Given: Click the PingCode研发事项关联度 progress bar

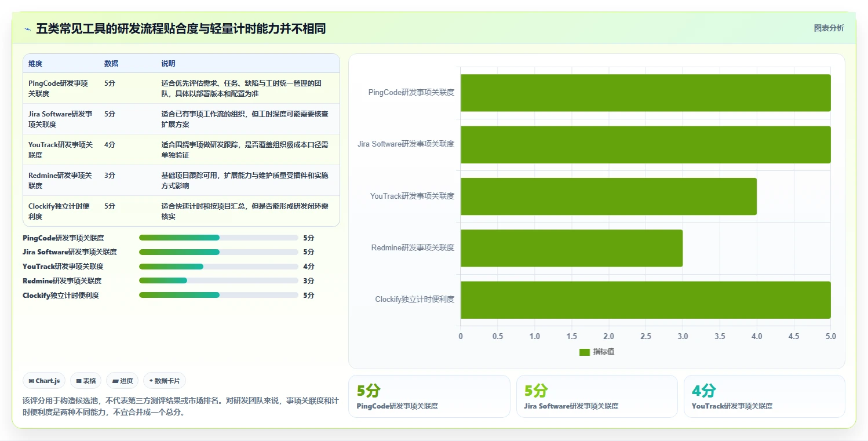Looking at the screenshot, I should 218,238.
